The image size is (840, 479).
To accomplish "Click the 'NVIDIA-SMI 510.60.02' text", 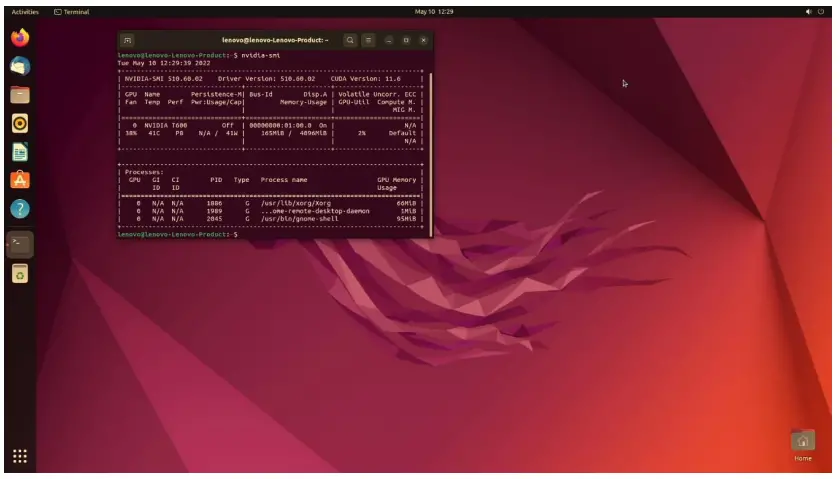I will 163,79.
